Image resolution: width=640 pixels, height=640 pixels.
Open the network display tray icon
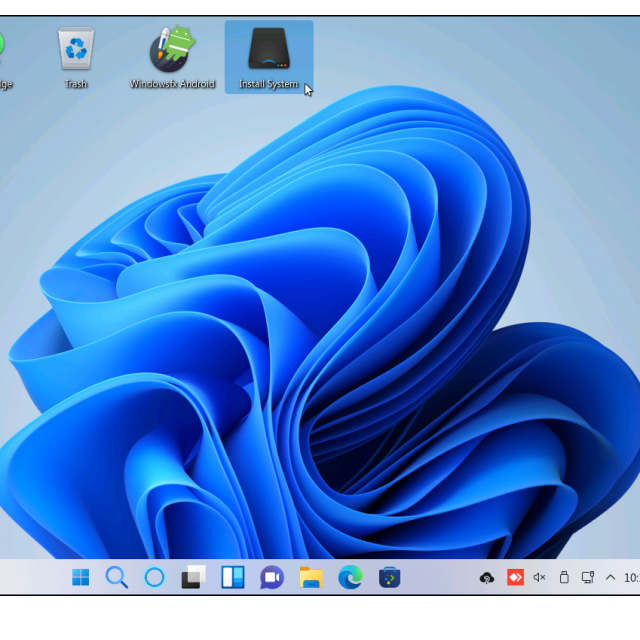coord(588,577)
